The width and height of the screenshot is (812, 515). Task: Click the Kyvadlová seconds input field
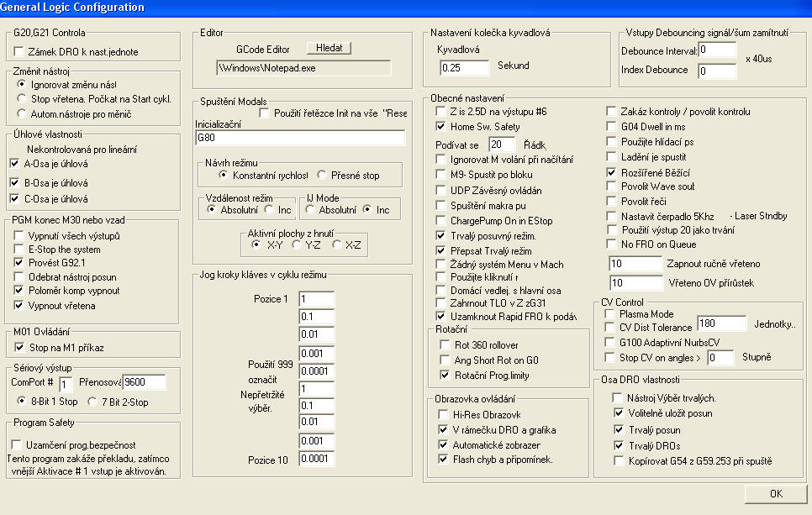[465, 66]
